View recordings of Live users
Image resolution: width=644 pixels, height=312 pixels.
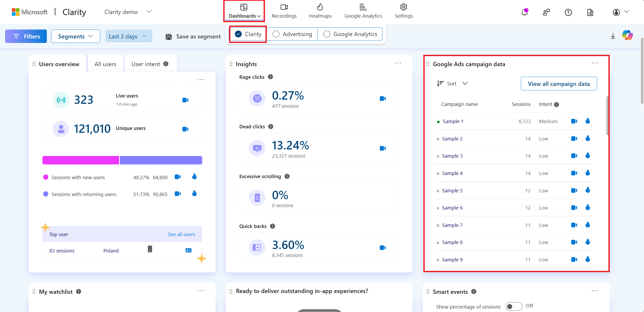pyautogui.click(x=185, y=100)
